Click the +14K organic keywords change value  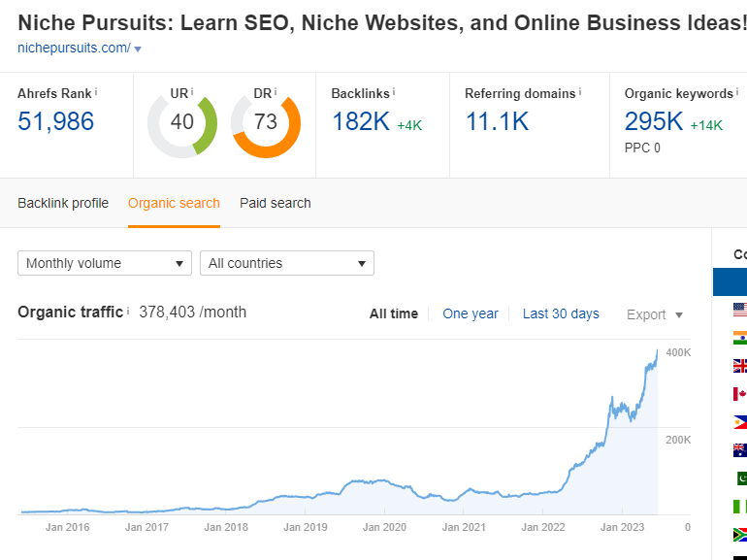(706, 125)
